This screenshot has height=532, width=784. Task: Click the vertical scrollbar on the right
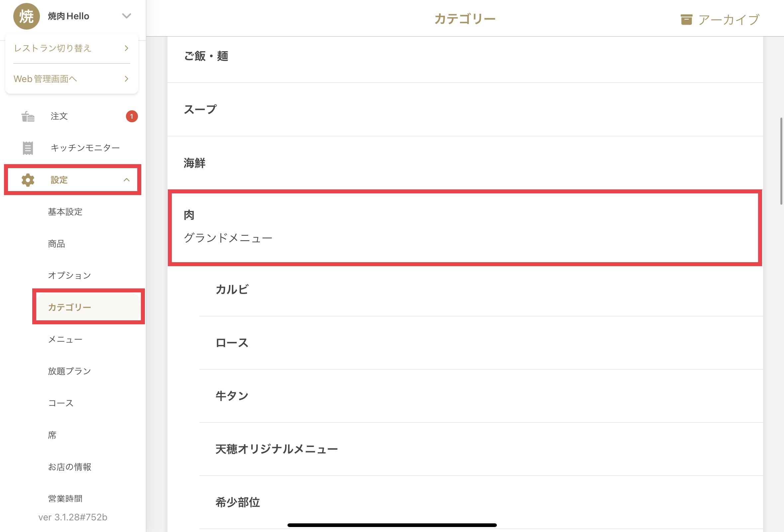(x=781, y=161)
